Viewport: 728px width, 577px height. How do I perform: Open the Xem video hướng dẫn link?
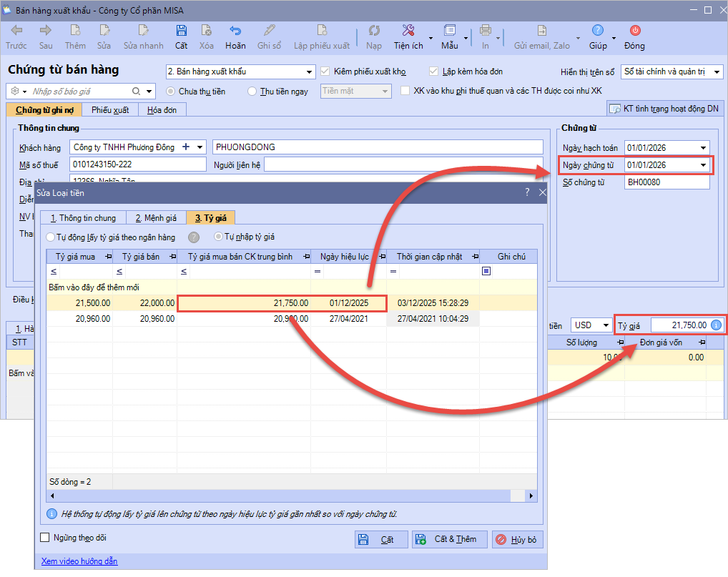(x=79, y=561)
